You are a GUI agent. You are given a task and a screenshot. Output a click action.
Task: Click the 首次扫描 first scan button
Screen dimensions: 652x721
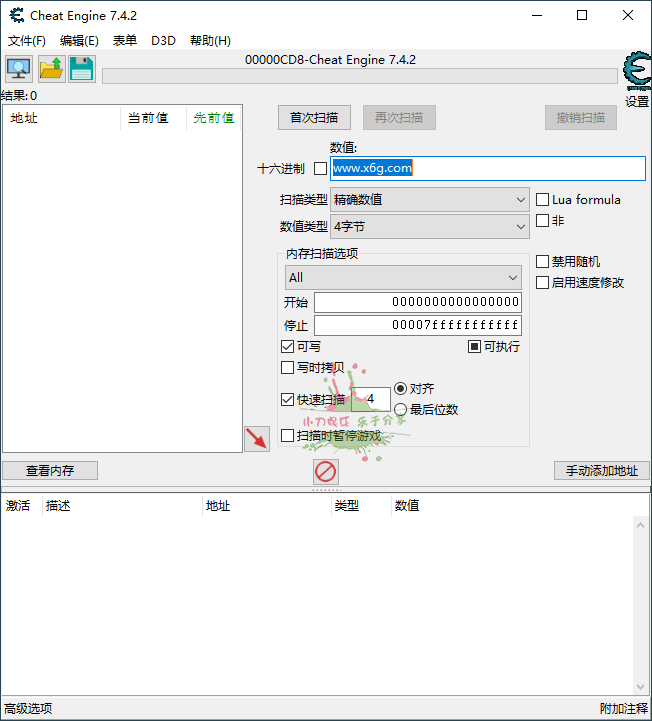pos(314,118)
